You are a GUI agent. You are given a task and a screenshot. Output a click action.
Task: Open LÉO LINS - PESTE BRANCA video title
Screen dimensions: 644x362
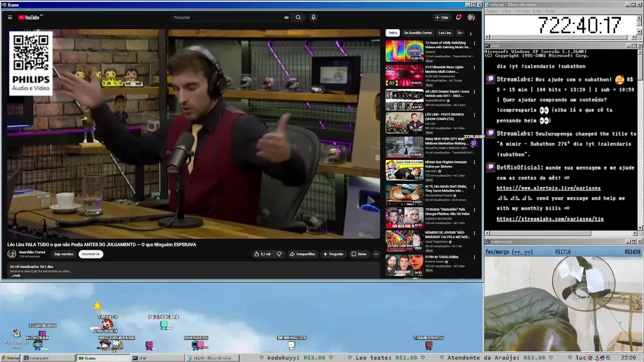point(444,117)
